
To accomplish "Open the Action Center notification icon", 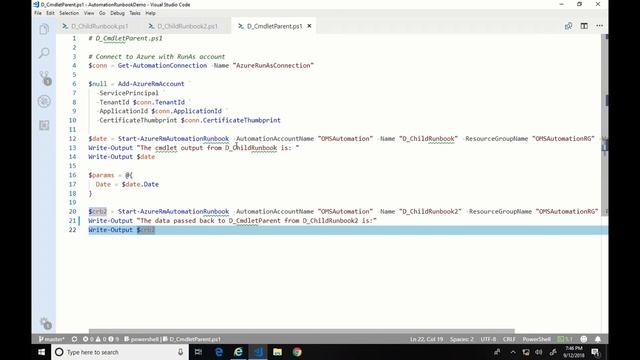I will (596, 352).
